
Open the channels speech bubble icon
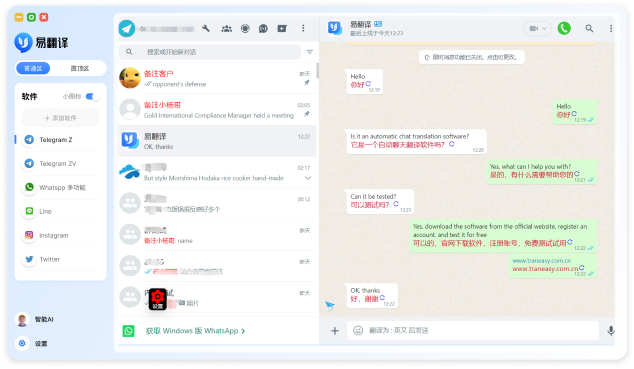(263, 28)
